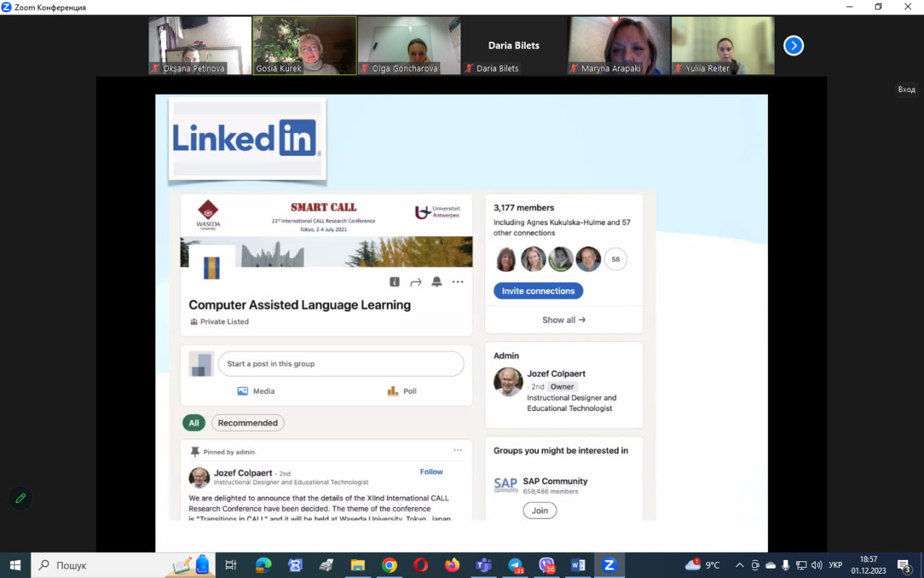This screenshot has width=924, height=578.
Task: Click the Private Listed label
Action: (x=225, y=322)
